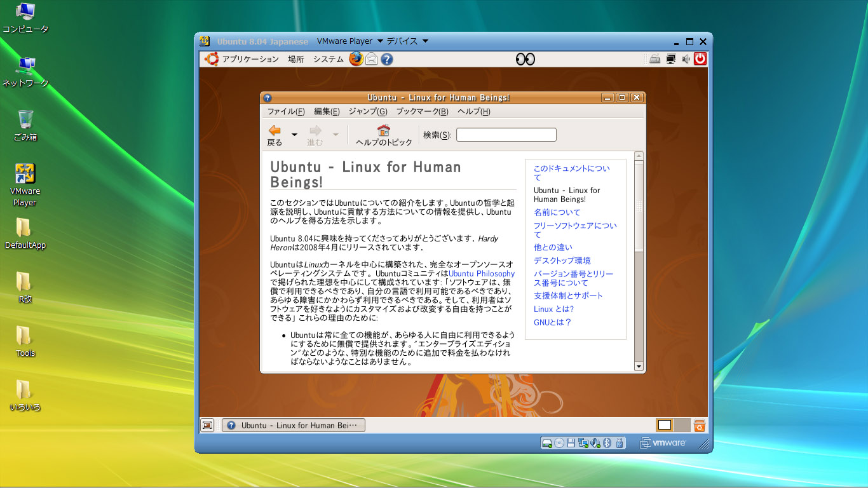Click the Ubuntu logo on the panel
The height and width of the screenshot is (488, 868).
tap(212, 59)
